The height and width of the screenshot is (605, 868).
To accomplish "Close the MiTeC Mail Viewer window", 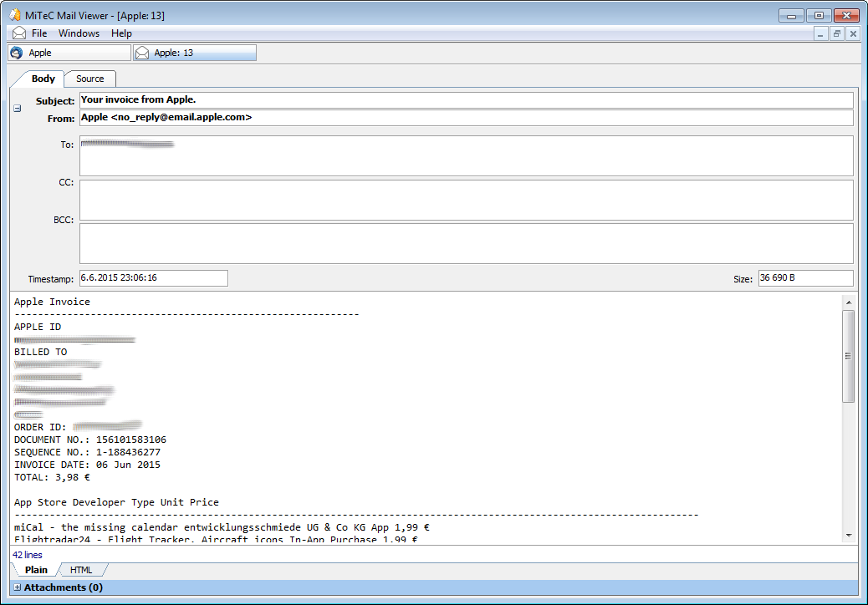I will click(x=846, y=16).
